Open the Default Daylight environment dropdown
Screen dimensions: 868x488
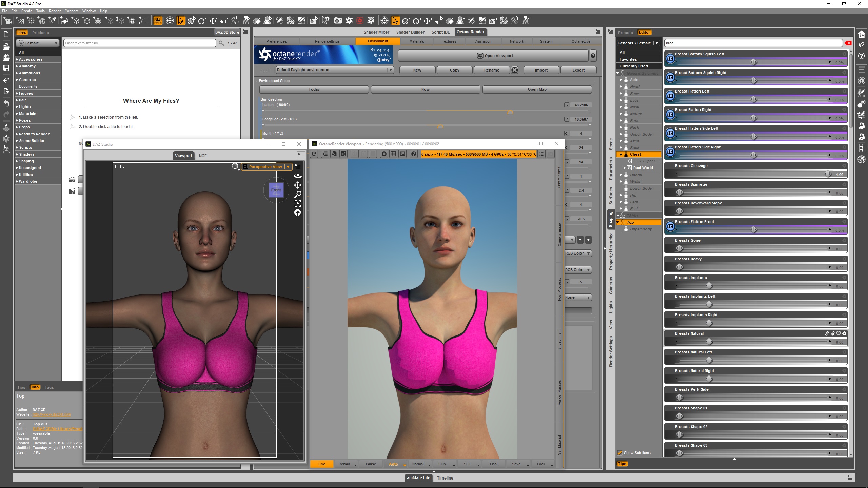391,70
